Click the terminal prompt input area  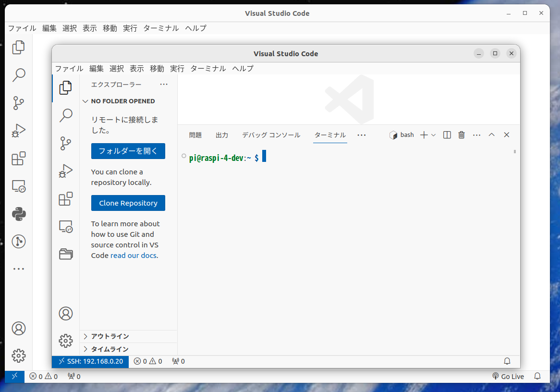(x=264, y=156)
